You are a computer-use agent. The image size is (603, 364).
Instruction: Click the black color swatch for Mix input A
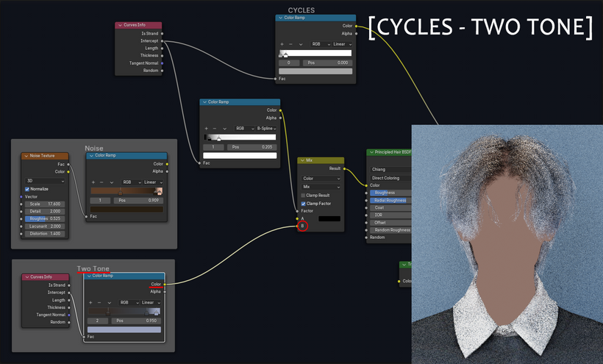pos(329,218)
